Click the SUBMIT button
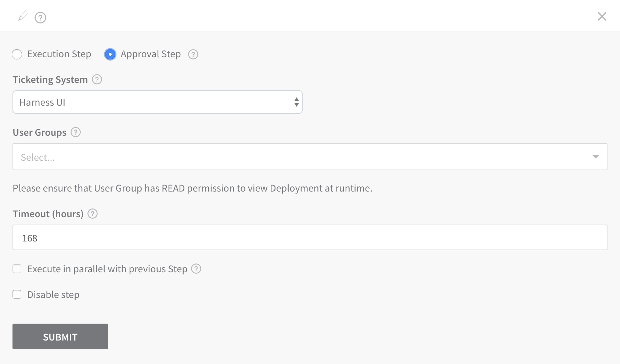The height and width of the screenshot is (364, 620). (x=60, y=336)
